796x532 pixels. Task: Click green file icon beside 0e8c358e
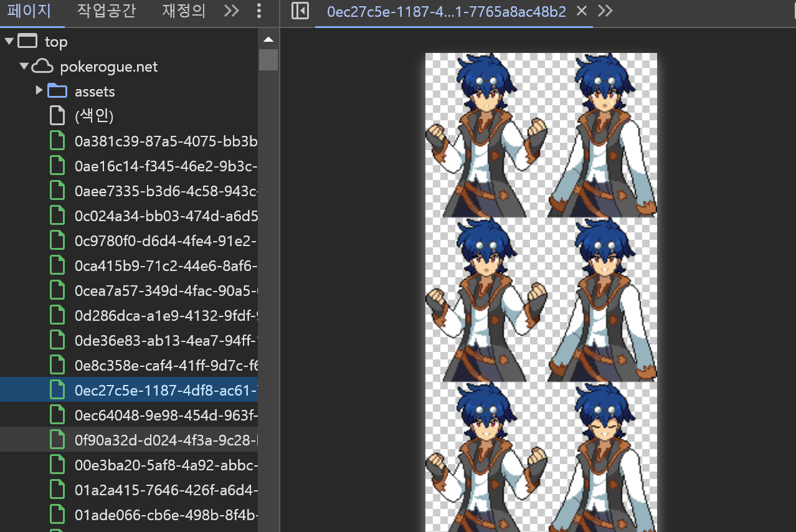pyautogui.click(x=57, y=365)
